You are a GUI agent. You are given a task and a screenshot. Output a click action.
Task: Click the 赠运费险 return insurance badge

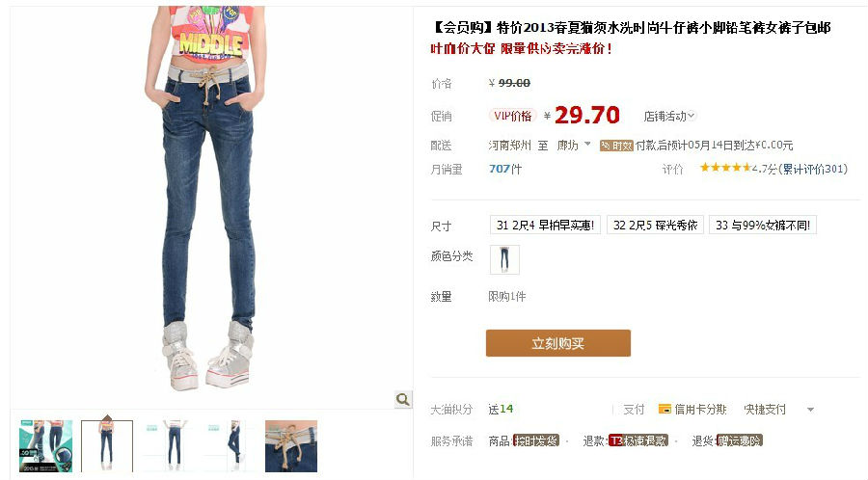click(x=740, y=440)
